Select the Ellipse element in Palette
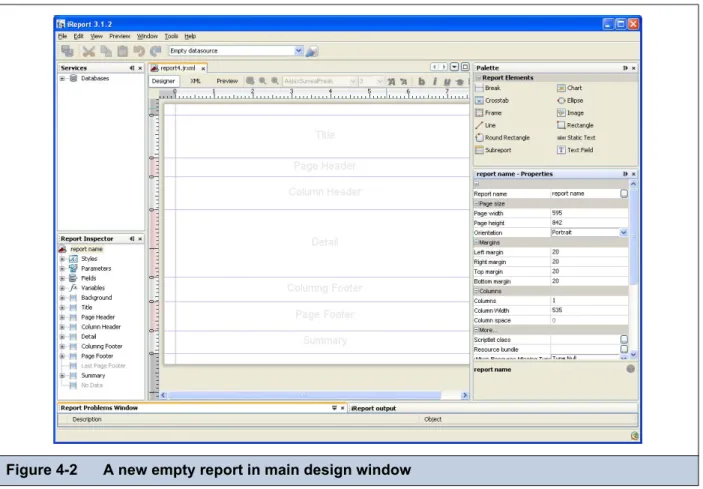The image size is (703, 489). tap(570, 100)
